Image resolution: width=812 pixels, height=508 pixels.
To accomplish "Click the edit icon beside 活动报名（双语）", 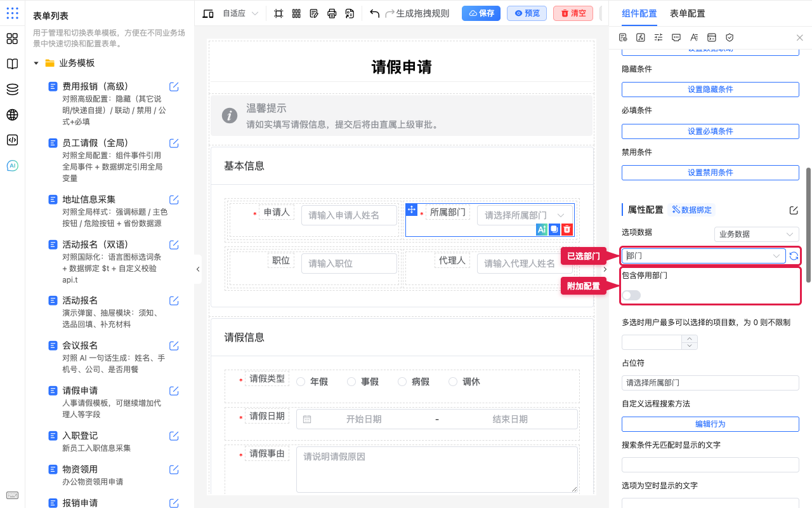I will click(174, 244).
